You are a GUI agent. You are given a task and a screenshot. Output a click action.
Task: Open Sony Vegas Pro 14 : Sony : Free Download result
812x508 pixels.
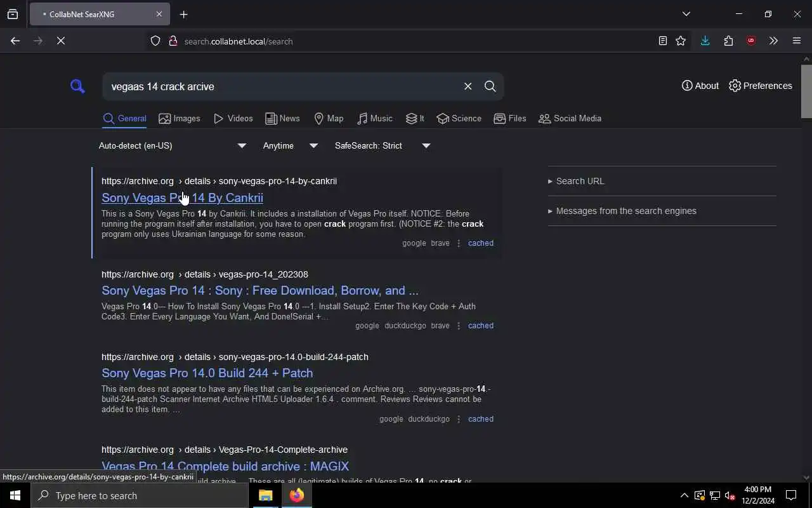click(260, 291)
